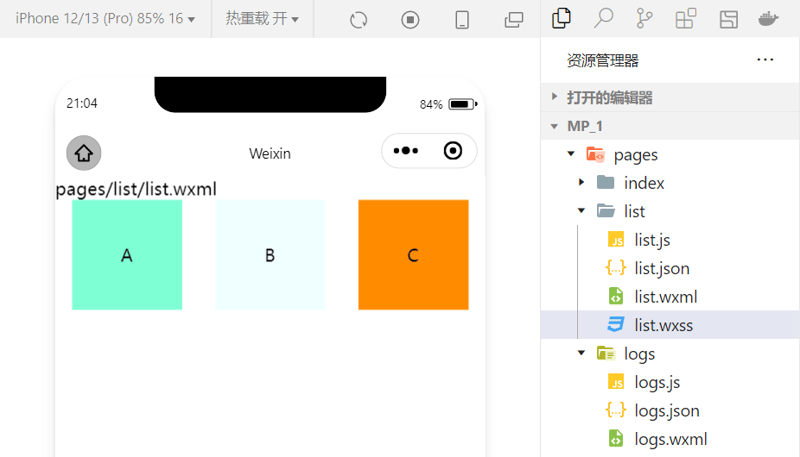Click the 21:04 time in status bar
800x457 pixels.
pyautogui.click(x=82, y=104)
